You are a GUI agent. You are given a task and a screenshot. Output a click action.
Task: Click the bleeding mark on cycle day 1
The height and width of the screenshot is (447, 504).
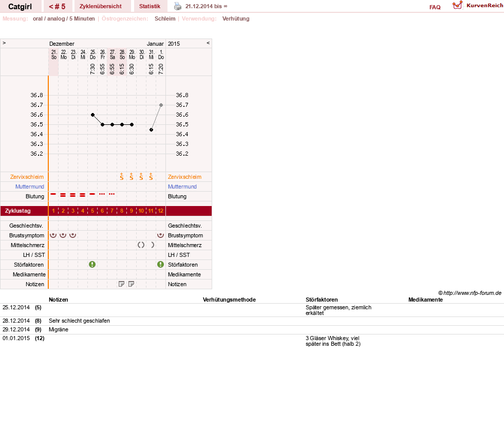53,194
